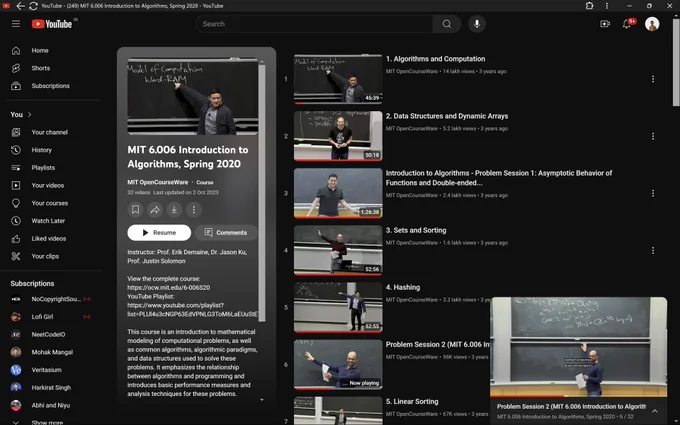680x425 pixels.
Task: Open the hamburger guide menu
Action: coord(16,24)
